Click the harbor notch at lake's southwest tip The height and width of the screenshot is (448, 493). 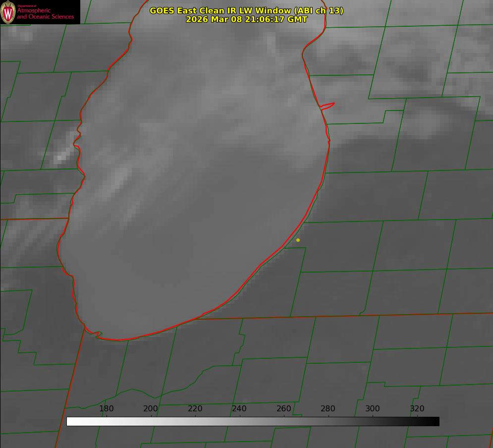98,335
